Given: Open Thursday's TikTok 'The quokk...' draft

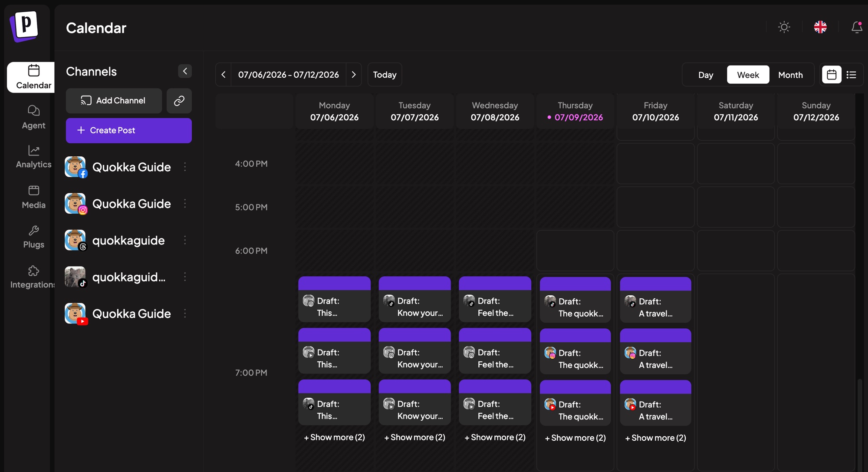Looking at the screenshot, I should [575, 300].
